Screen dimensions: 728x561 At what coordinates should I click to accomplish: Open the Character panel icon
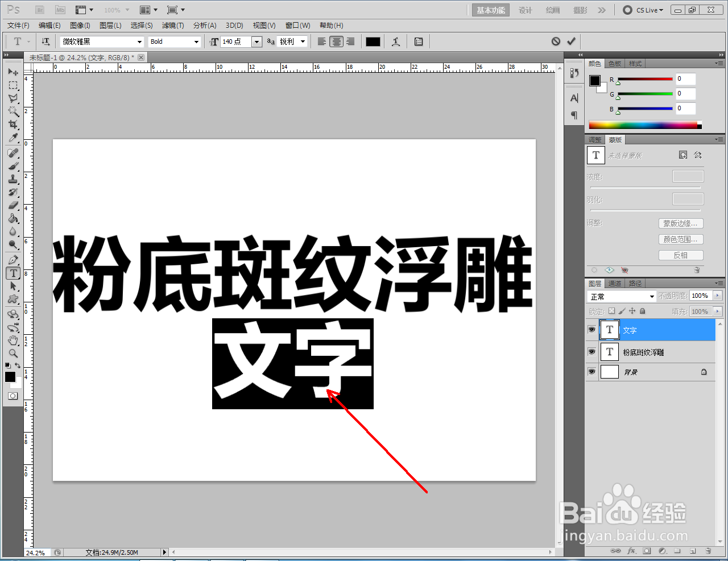click(x=574, y=98)
